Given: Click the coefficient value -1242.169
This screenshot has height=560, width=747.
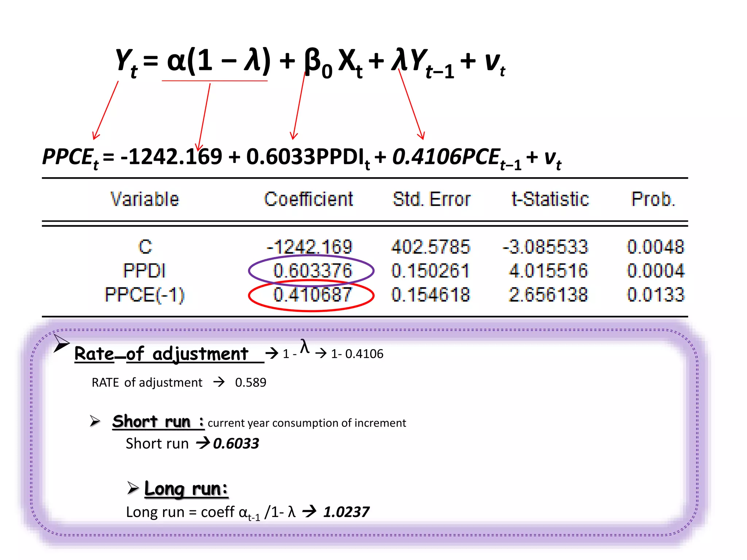Looking at the screenshot, I should pos(309,247).
